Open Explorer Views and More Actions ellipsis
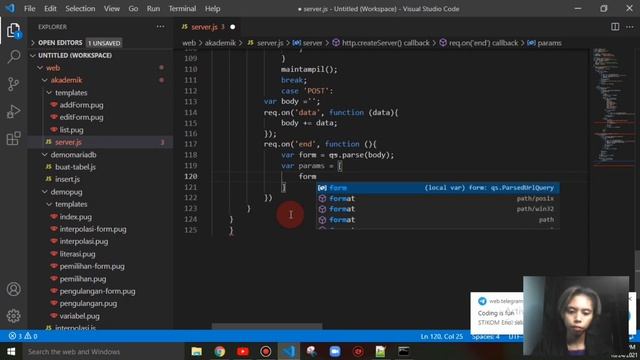 [160, 27]
